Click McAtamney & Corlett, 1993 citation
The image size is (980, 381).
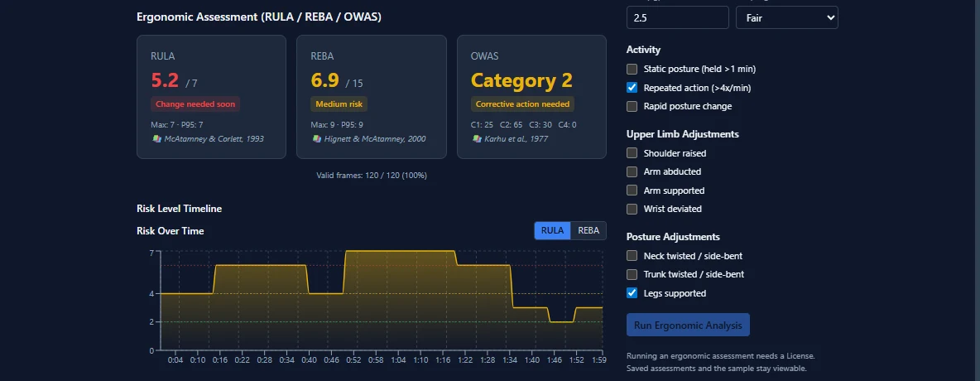[214, 139]
